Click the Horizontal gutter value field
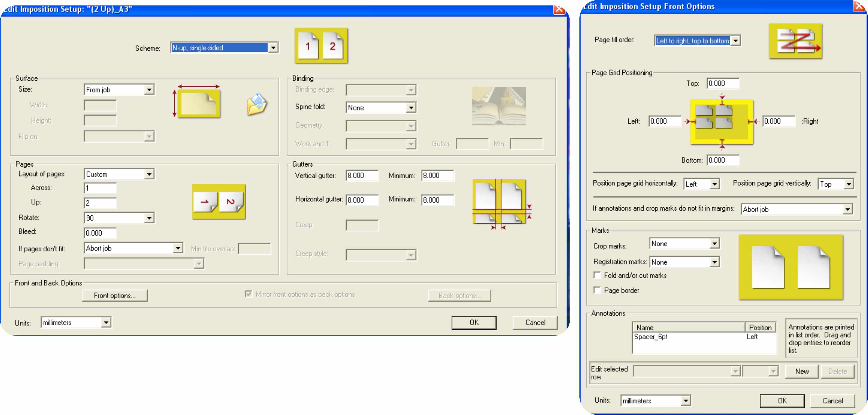 [x=362, y=200]
